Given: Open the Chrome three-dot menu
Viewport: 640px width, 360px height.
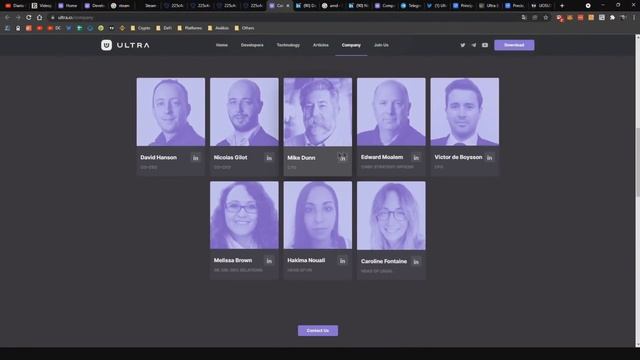Looking at the screenshot, I should pos(634,18).
